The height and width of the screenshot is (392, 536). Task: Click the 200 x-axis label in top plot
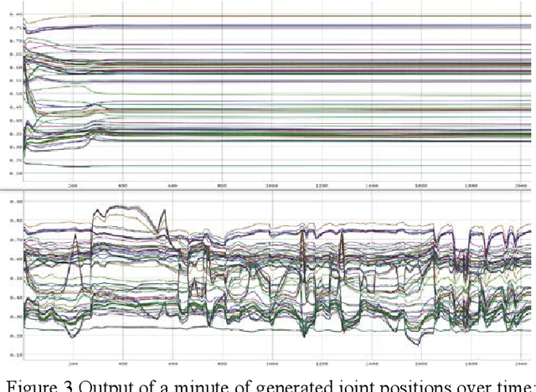tap(73, 186)
